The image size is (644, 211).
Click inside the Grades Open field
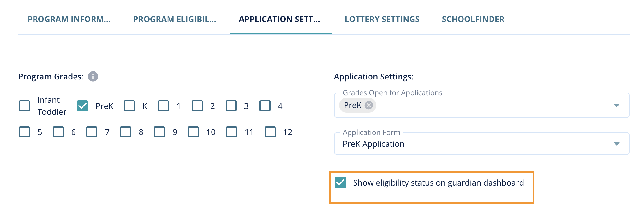click(490, 105)
